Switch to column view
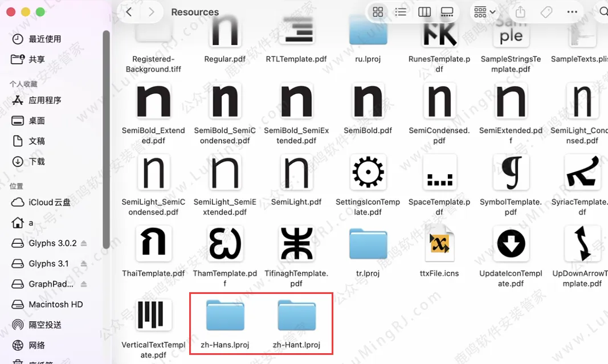Image resolution: width=608 pixels, height=364 pixels. [424, 12]
